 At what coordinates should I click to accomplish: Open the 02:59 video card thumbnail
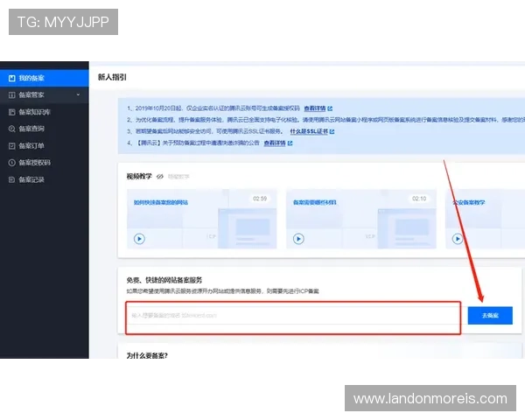[x=202, y=219]
